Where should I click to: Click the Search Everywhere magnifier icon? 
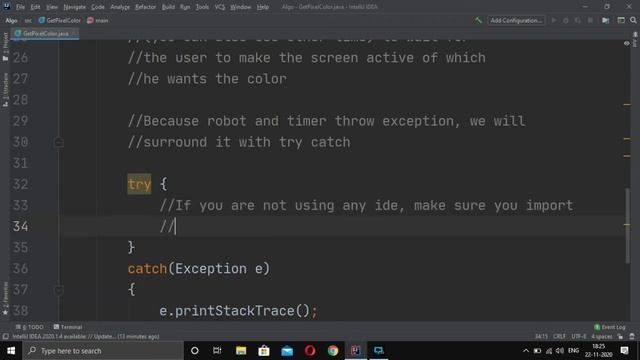(633, 20)
